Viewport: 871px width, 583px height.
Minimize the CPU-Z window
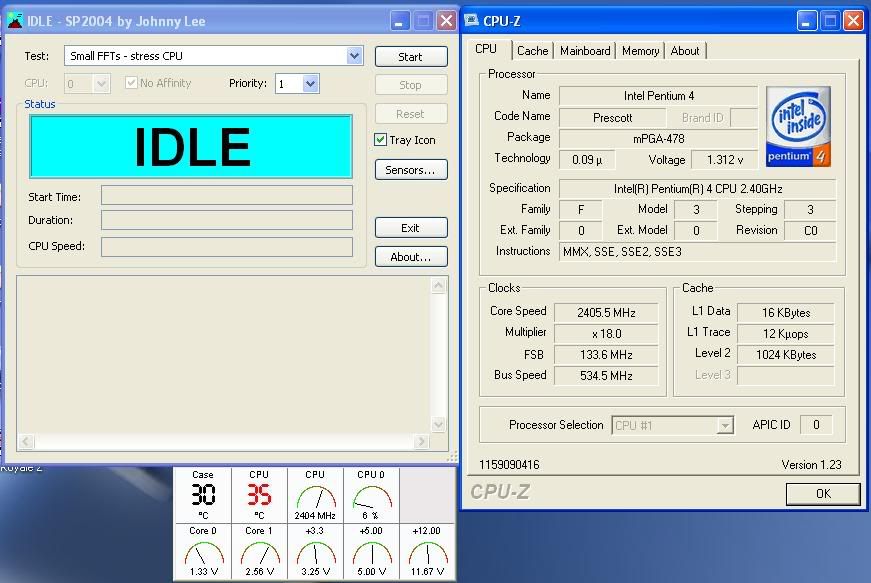click(x=807, y=21)
